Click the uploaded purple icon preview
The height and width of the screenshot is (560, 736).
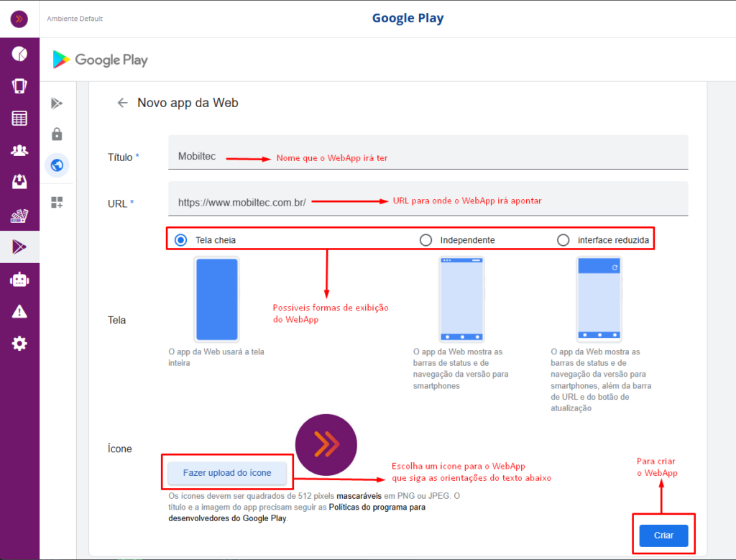pos(326,444)
